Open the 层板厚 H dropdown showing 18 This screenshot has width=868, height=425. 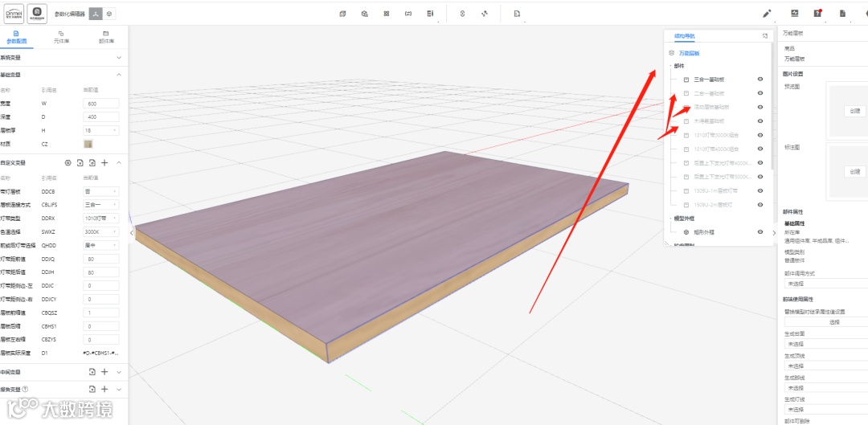click(101, 131)
